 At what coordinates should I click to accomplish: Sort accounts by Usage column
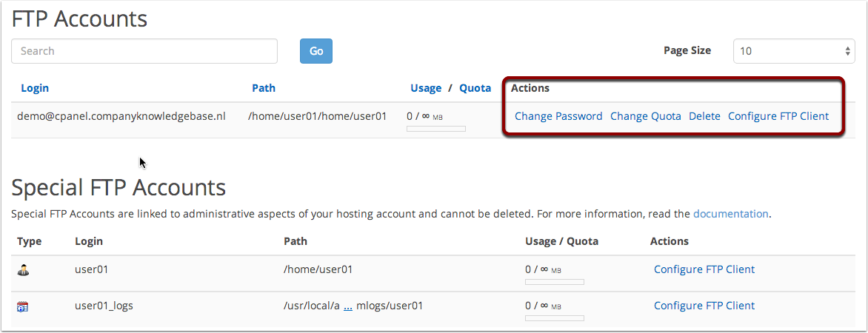point(426,88)
